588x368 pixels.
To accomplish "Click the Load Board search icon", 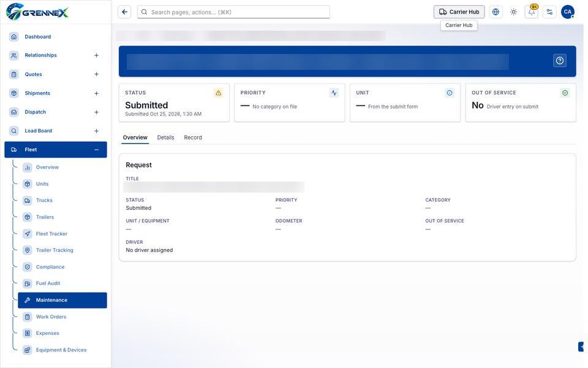I will coord(14,131).
